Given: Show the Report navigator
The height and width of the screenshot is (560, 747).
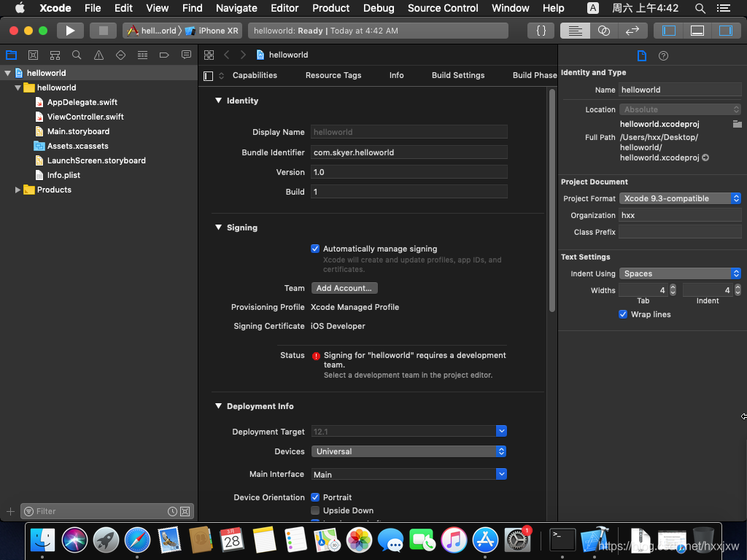Looking at the screenshot, I should 186,55.
